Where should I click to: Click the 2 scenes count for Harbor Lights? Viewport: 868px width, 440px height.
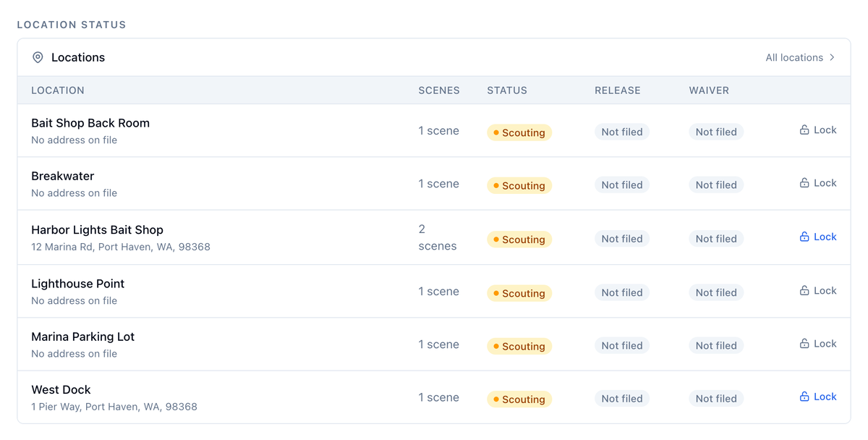(438, 237)
